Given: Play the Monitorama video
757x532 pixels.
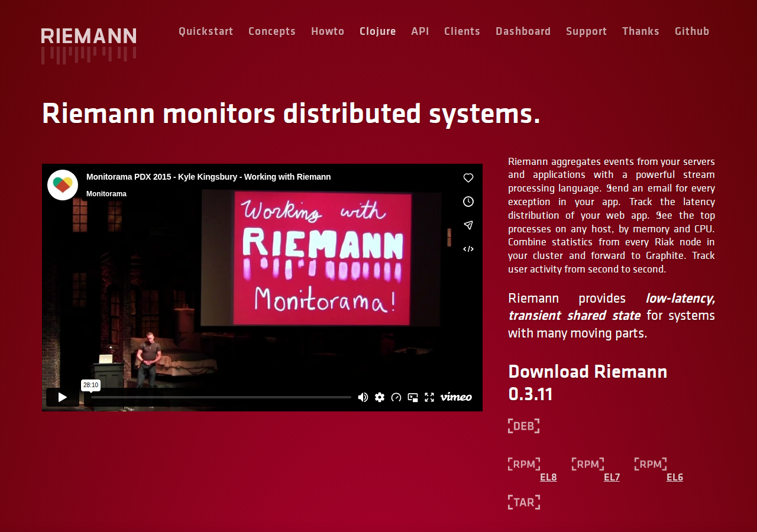Looking at the screenshot, I should tap(62, 397).
